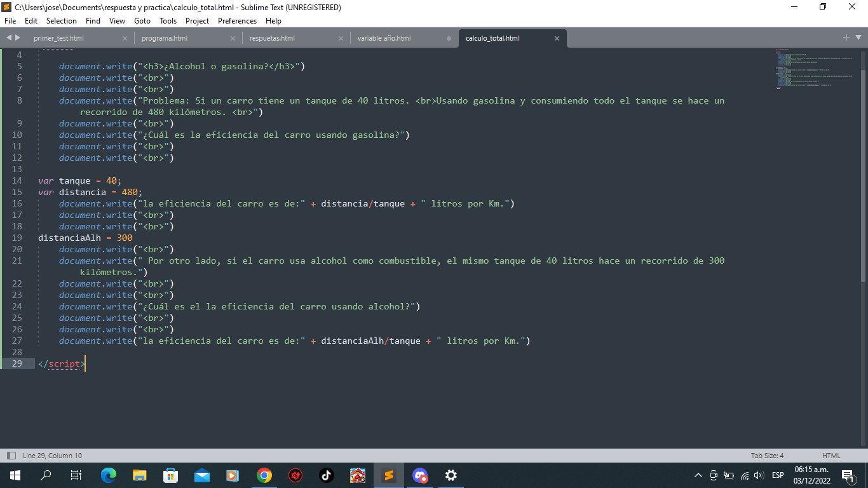Viewport: 868px width, 488px height.
Task: Open the Windows Start menu
Action: (x=15, y=475)
